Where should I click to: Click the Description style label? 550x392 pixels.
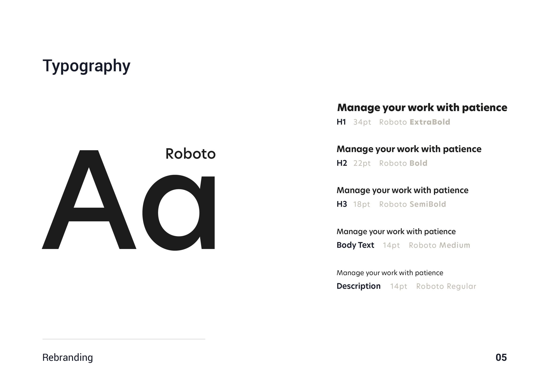coord(358,286)
